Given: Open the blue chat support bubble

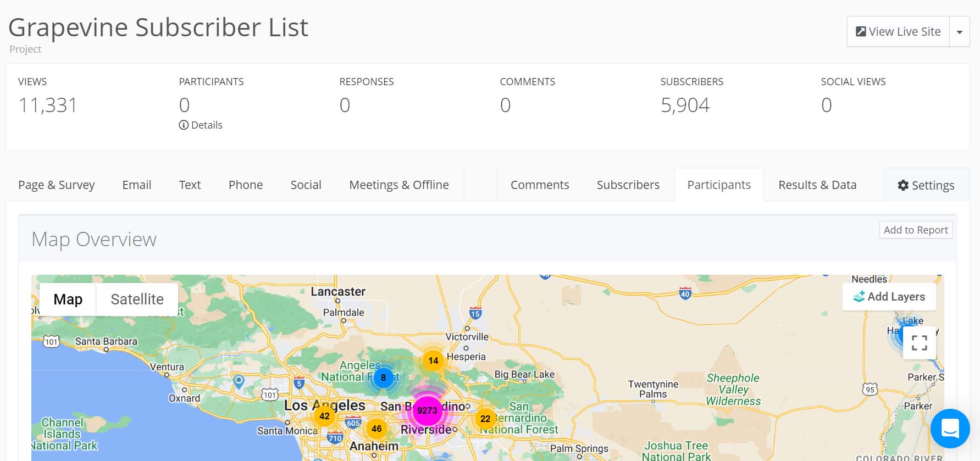Looking at the screenshot, I should pyautogui.click(x=950, y=428).
